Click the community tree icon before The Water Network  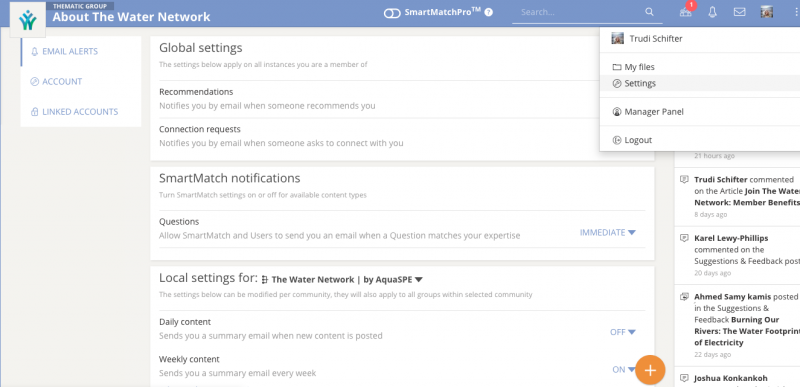(x=264, y=279)
